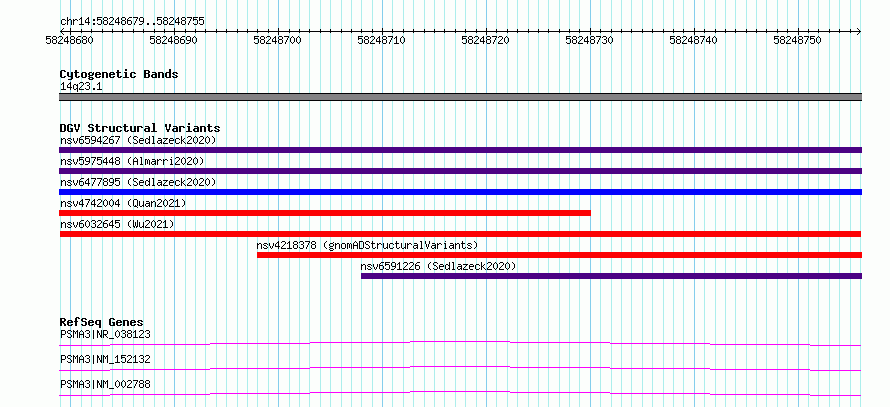Image resolution: width=890 pixels, height=407 pixels.
Task: Select the red nsv4218378 variant bar
Action: [560, 255]
